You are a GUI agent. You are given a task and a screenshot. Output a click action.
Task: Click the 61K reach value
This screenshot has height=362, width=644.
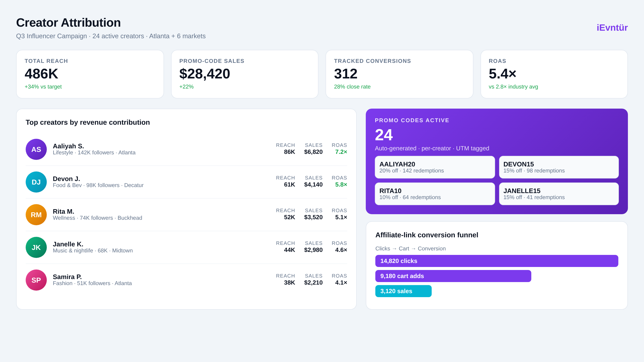(290, 185)
